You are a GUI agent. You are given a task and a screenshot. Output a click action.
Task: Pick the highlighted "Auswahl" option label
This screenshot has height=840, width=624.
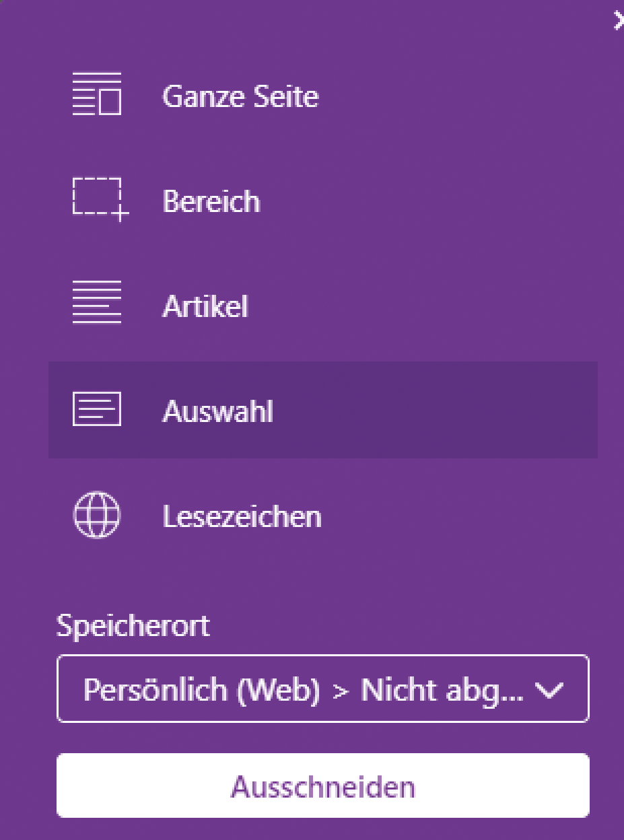217,411
